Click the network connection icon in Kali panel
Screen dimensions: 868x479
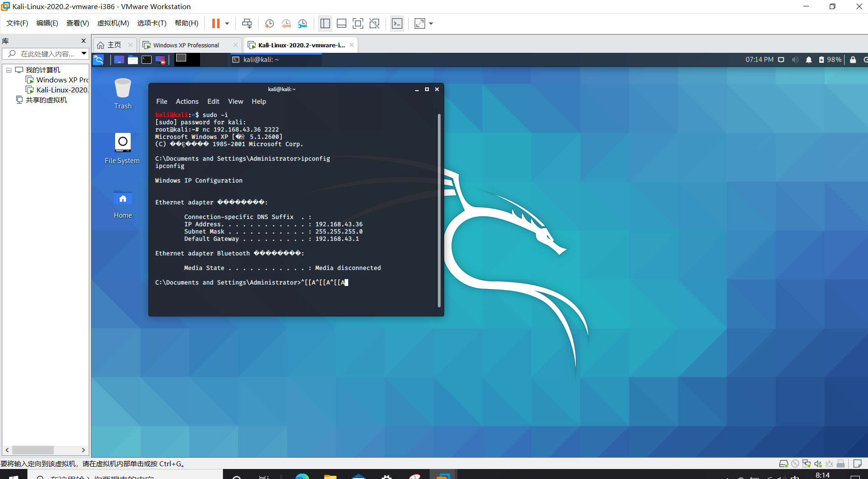pyautogui.click(x=781, y=60)
